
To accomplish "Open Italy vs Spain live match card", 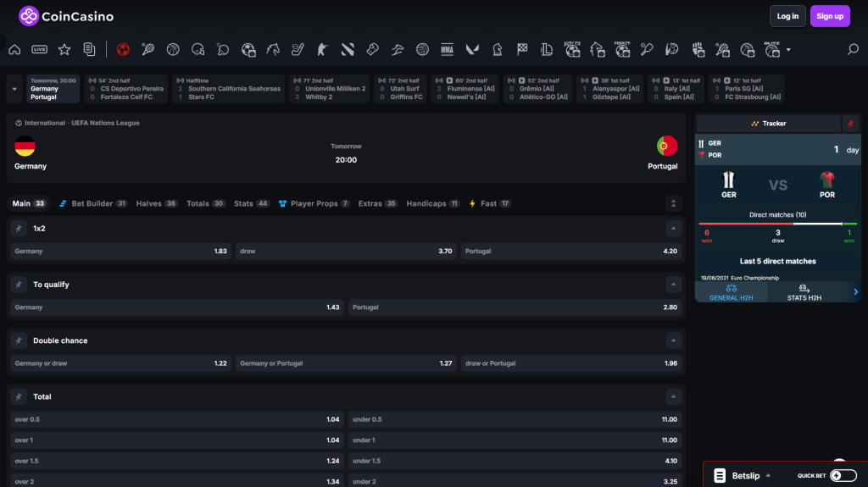I will 676,89.
